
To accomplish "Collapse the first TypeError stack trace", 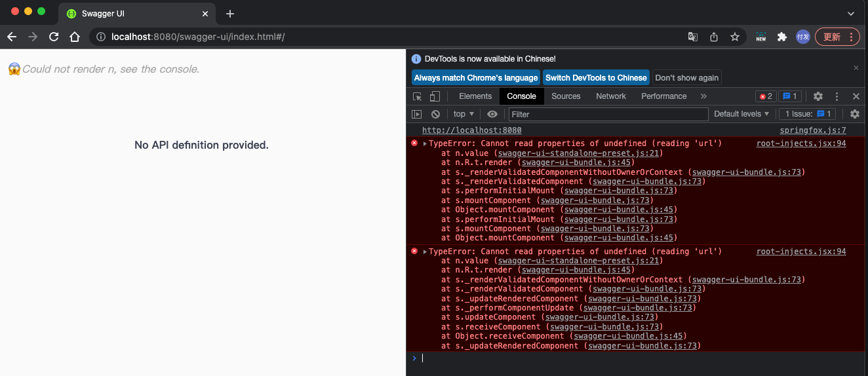I will [x=425, y=143].
